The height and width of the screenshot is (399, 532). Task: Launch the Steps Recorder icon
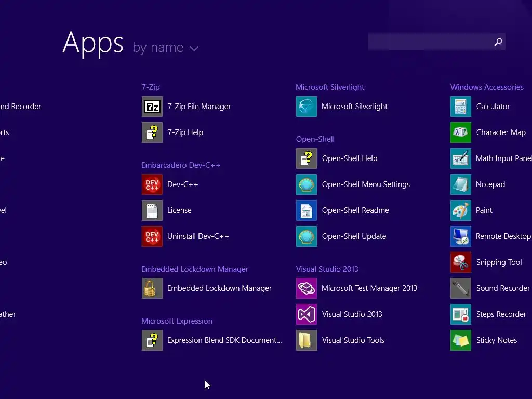[461, 314]
